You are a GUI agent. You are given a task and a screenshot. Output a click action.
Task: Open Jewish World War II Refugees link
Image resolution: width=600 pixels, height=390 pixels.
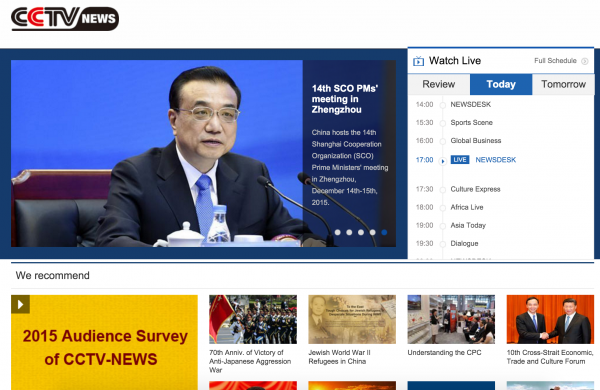coord(339,357)
